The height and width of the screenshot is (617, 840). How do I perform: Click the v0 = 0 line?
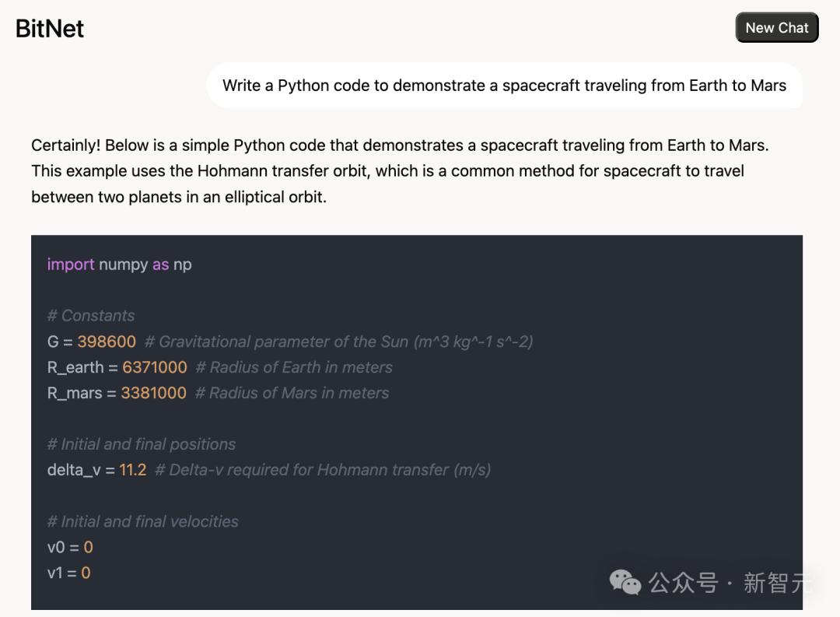(x=70, y=547)
